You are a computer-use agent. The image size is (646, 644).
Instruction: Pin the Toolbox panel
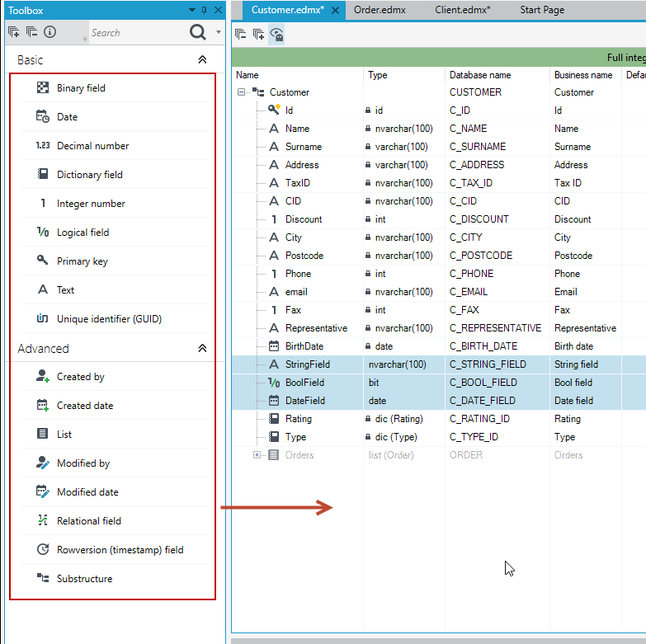coord(205,10)
